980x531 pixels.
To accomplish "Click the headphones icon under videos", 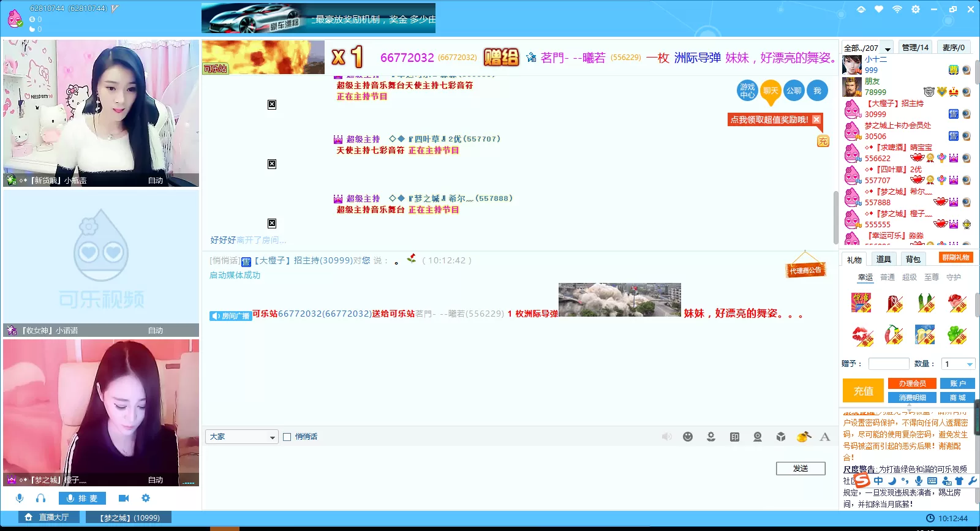I will pos(40,498).
